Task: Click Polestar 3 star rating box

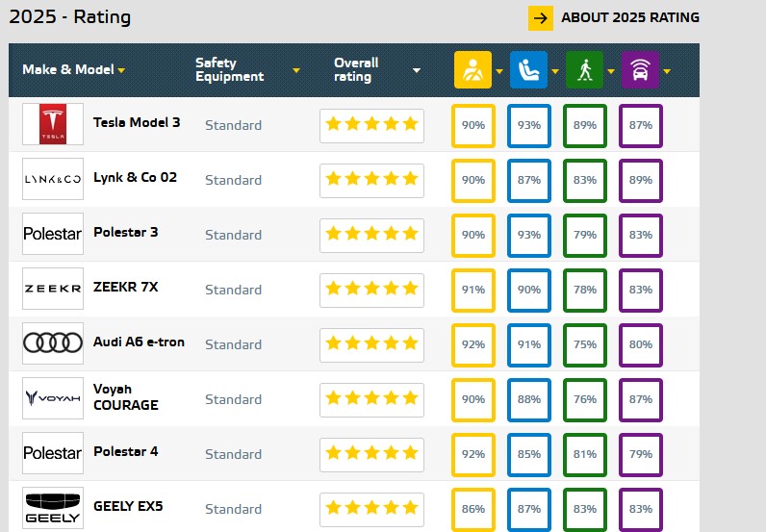Action: click(371, 235)
